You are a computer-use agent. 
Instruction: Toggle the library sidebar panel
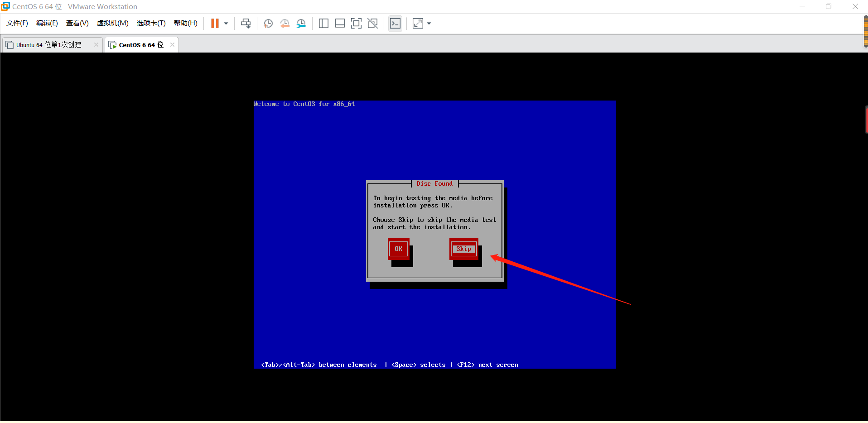coord(323,24)
